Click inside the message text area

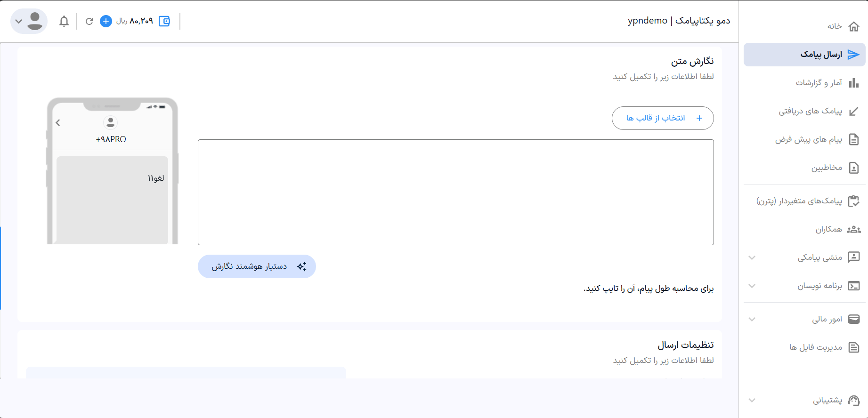coord(455,192)
